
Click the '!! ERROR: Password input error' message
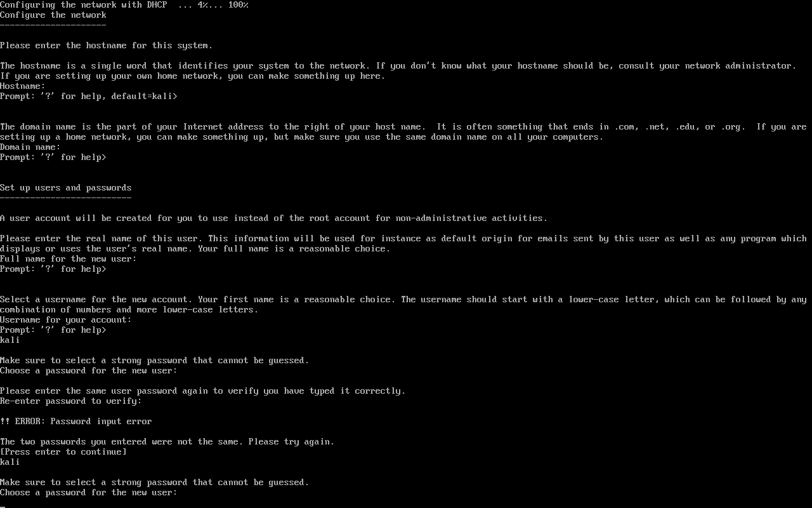(x=76, y=422)
